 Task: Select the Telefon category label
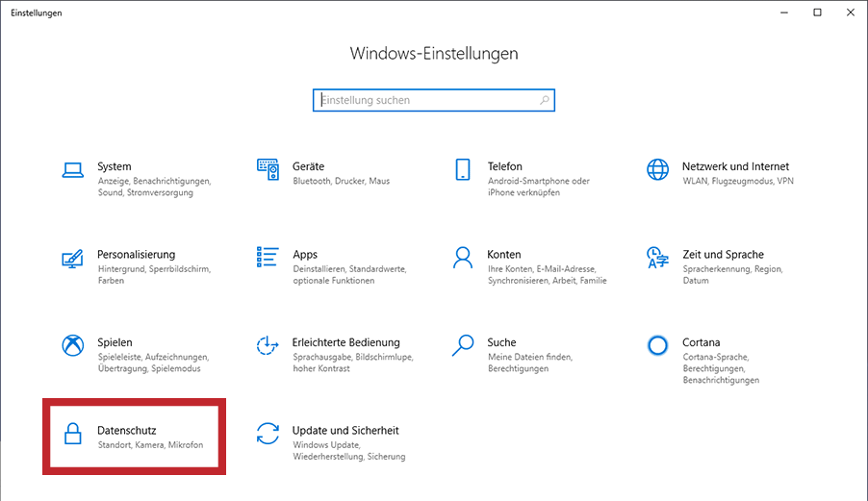coord(505,166)
